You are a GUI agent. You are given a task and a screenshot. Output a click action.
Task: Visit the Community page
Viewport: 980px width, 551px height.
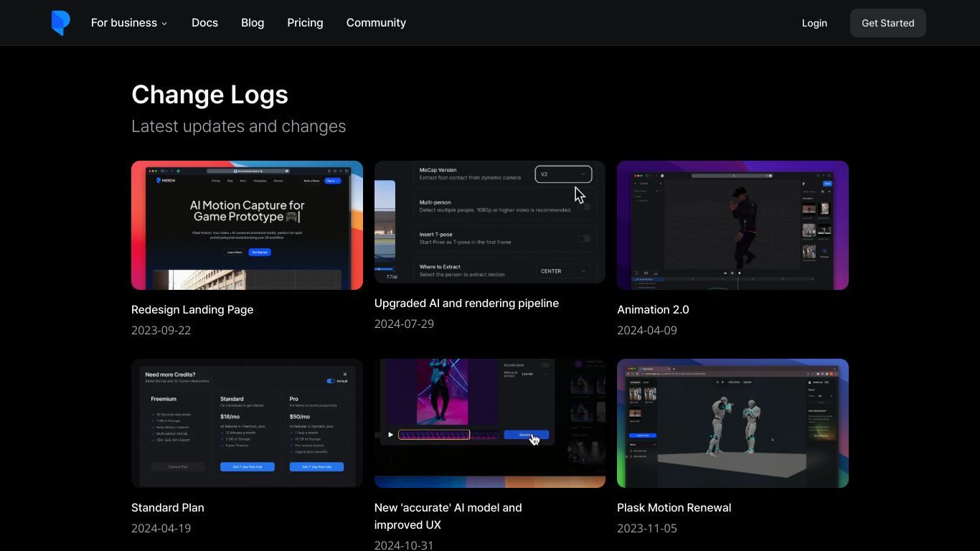pyautogui.click(x=376, y=23)
